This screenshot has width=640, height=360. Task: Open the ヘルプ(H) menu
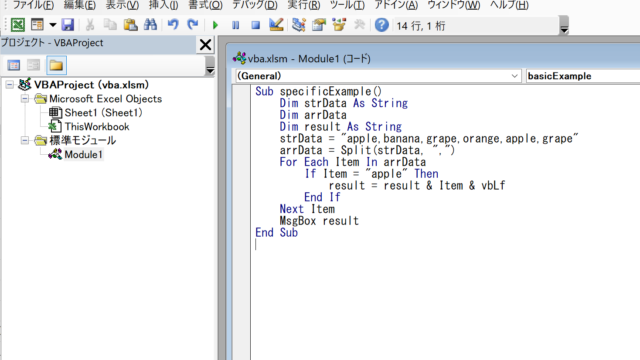(x=509, y=5)
